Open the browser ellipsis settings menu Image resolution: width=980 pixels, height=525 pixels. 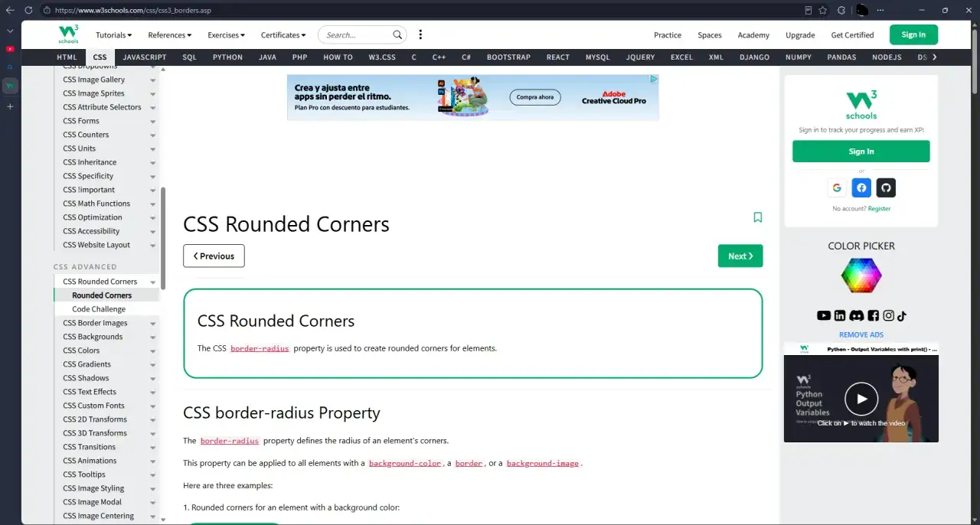click(880, 10)
